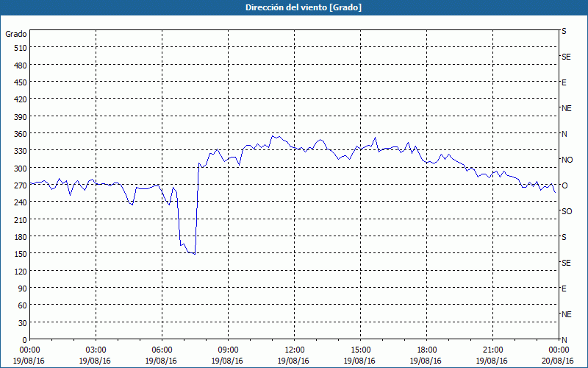Click the 'NO' compass direction label
Screen dimensions: 588x368
(567, 160)
